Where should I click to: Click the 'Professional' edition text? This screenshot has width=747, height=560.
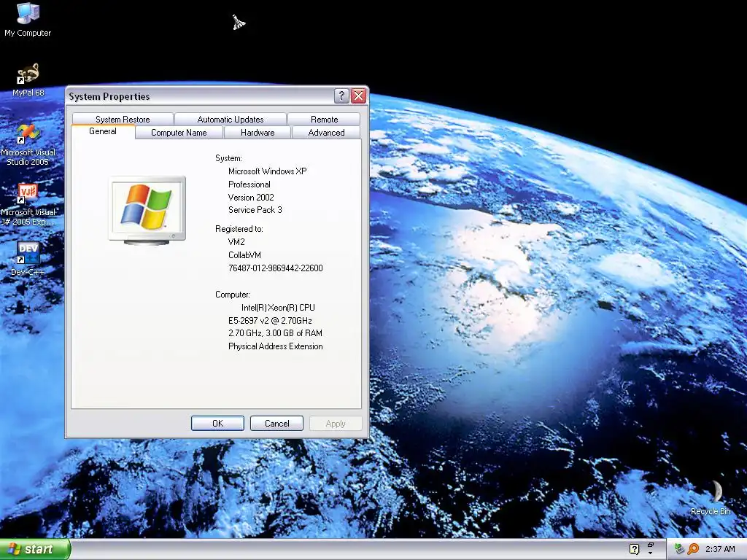[249, 184]
